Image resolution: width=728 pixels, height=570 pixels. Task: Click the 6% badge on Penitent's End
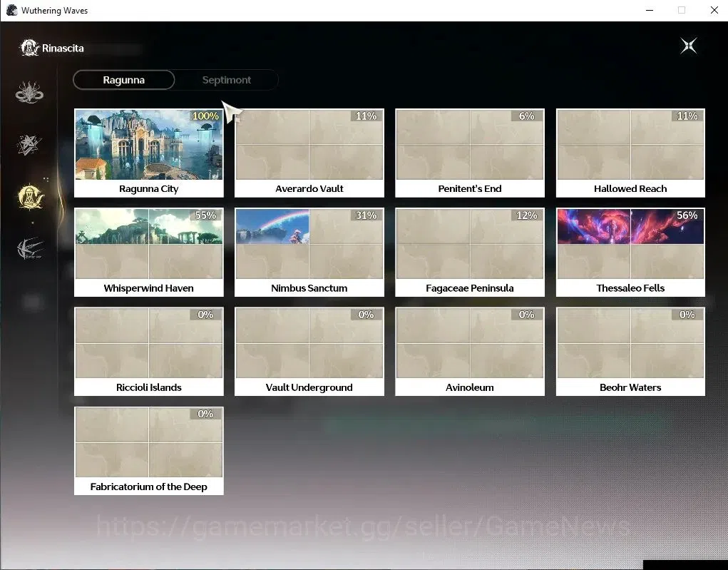tap(526, 116)
